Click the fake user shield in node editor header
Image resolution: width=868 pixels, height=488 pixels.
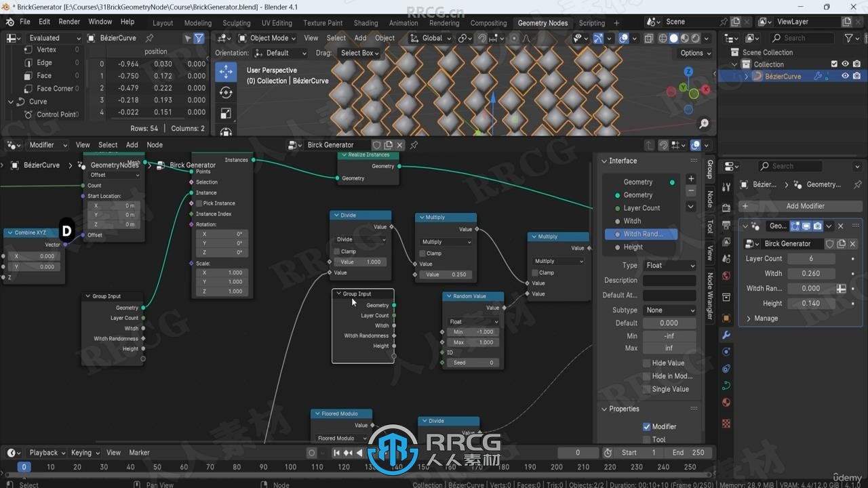point(376,145)
